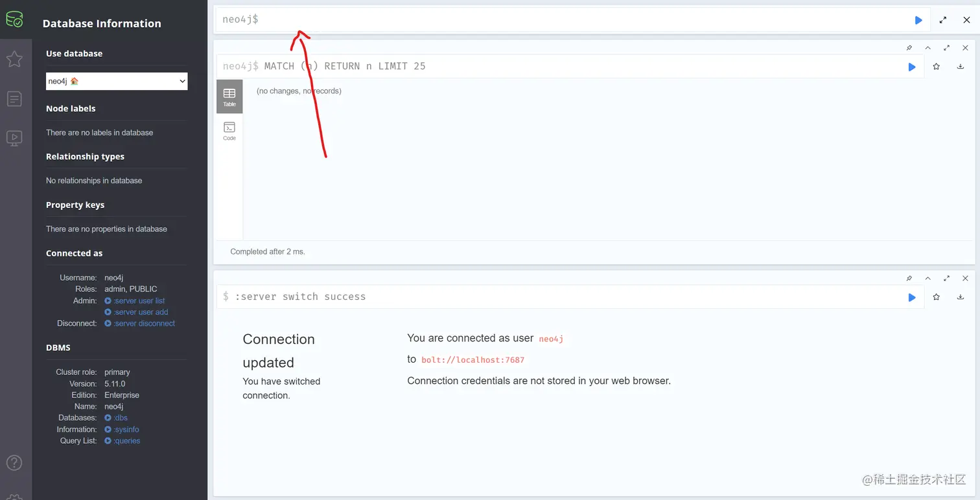This screenshot has height=500, width=980.
Task: Run the query in top editor
Action: [918, 20]
